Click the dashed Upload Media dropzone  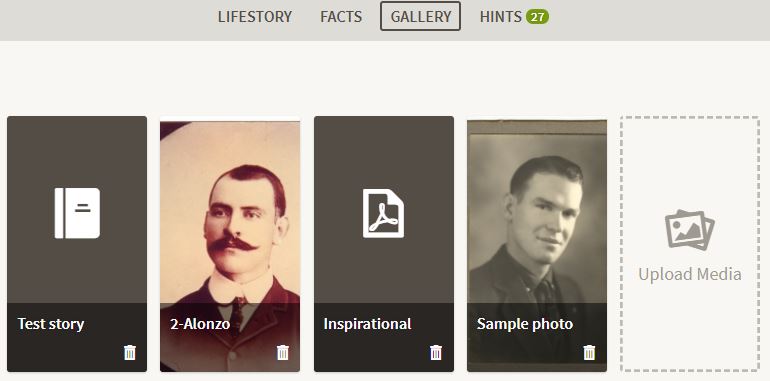[x=690, y=244]
